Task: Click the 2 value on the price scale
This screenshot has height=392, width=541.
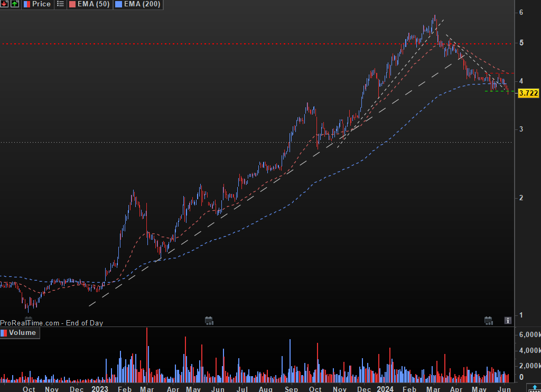Action: tap(521, 198)
